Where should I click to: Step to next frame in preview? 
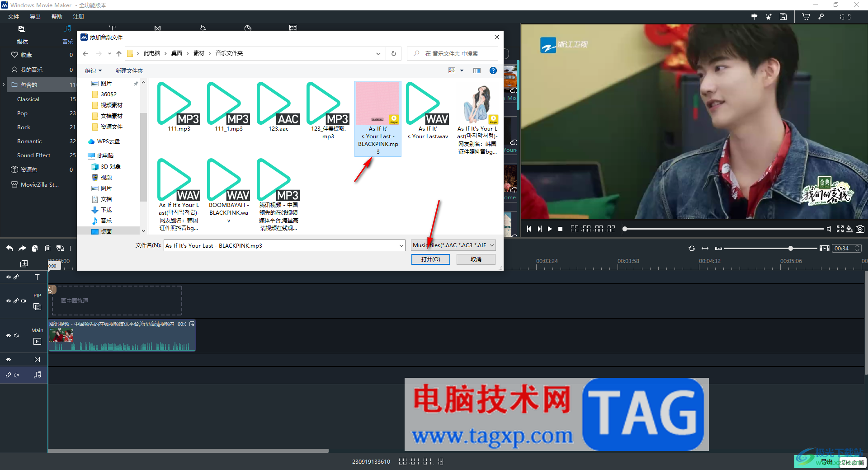coord(539,229)
